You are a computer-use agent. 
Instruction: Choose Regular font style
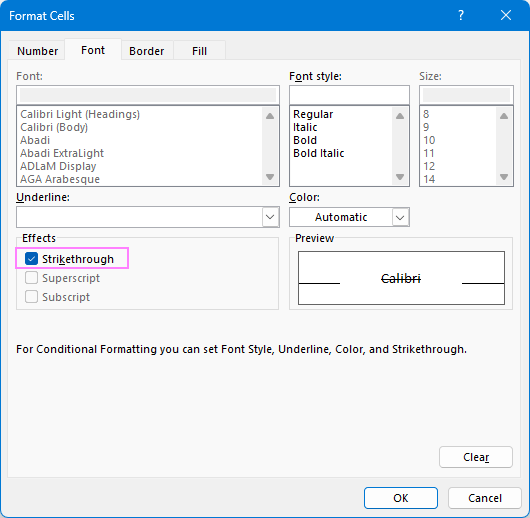pyautogui.click(x=313, y=114)
